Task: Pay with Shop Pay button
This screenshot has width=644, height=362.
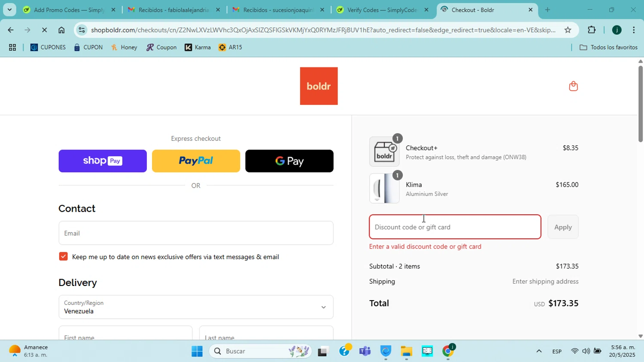Action: tap(103, 161)
